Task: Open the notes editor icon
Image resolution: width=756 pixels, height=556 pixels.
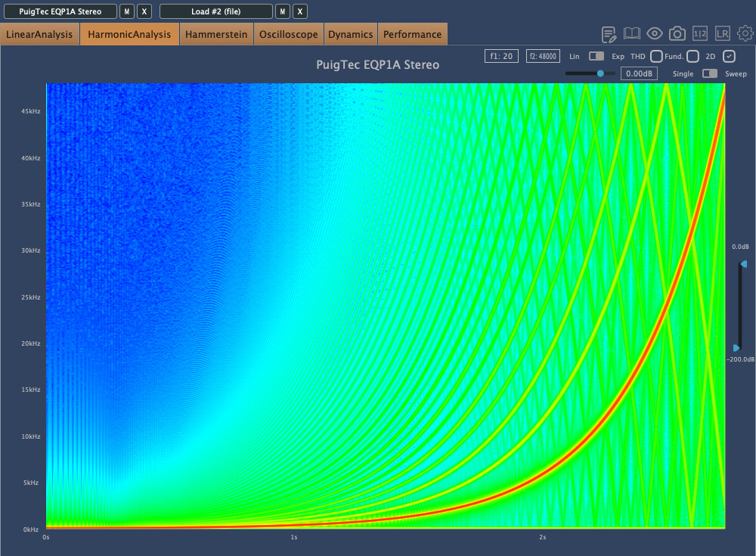Action: point(609,34)
